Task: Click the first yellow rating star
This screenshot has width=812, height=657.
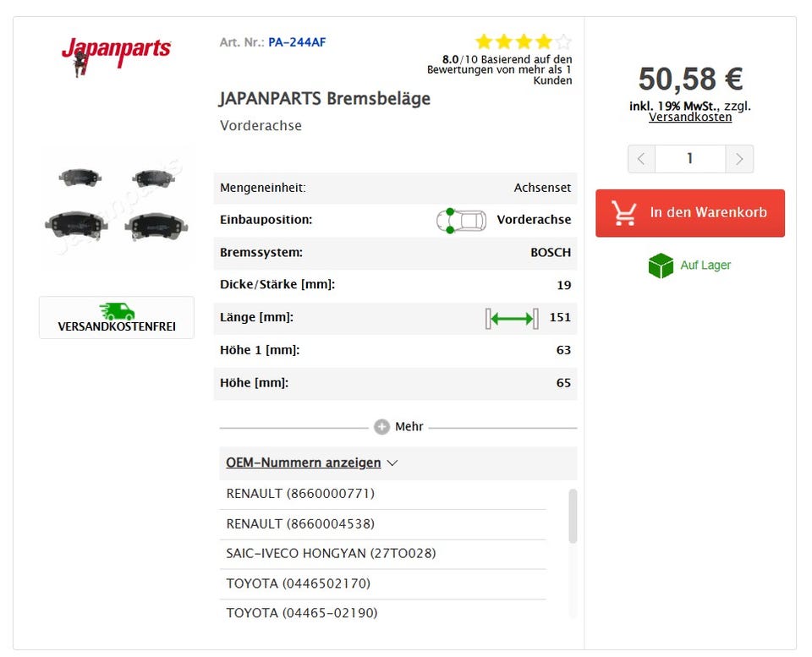Action: (484, 41)
